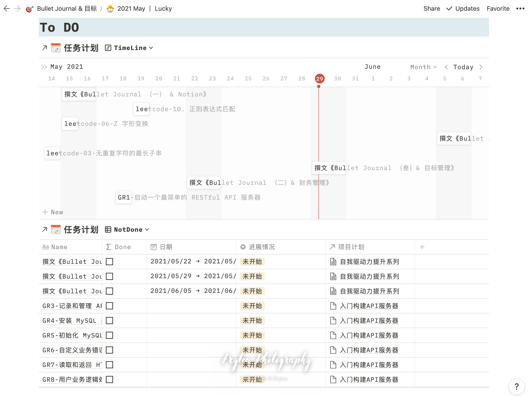This screenshot has height=396, width=532.
Task: Click the Share button
Action: (x=431, y=9)
